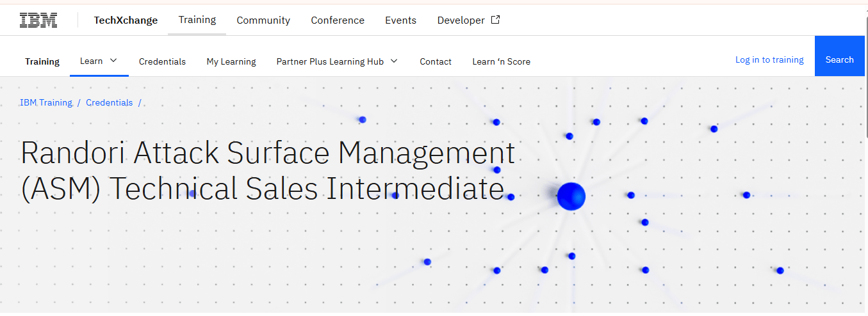
Task: Open the Credentials menu item
Action: [162, 61]
